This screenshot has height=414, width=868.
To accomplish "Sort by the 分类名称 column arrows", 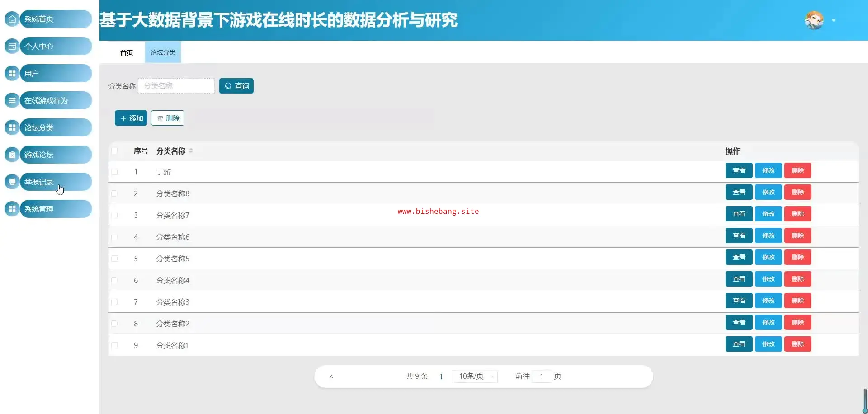I will (191, 151).
